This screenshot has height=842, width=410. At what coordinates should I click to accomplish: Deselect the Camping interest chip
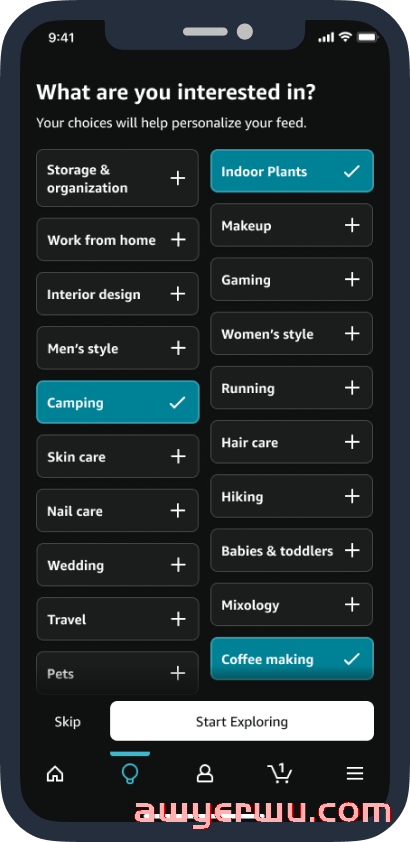pyautogui.click(x=118, y=402)
